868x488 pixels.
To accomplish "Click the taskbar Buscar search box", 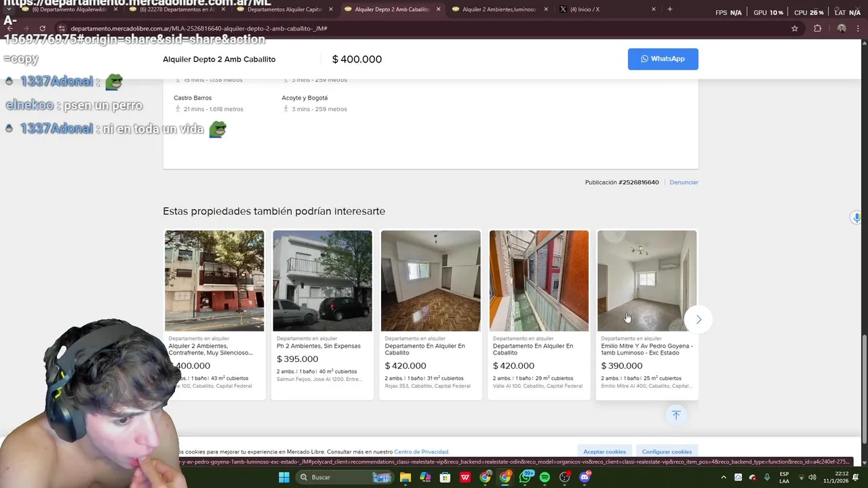I will click(x=345, y=477).
